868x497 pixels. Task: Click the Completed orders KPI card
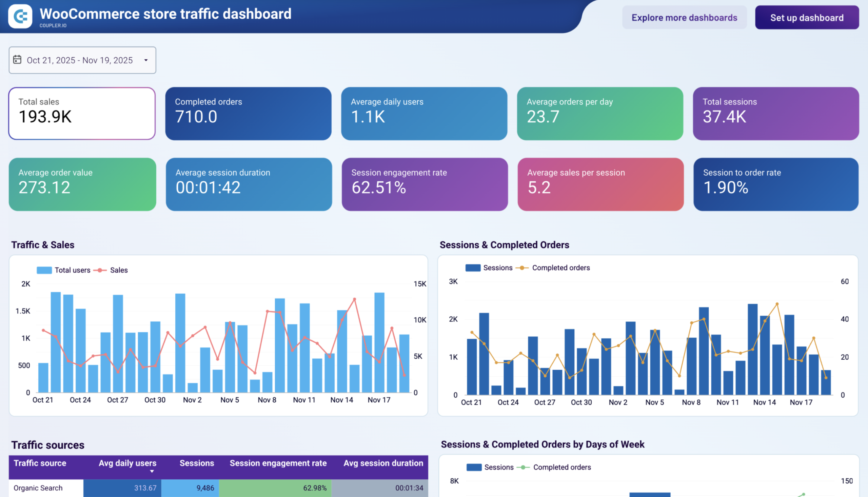tap(248, 114)
